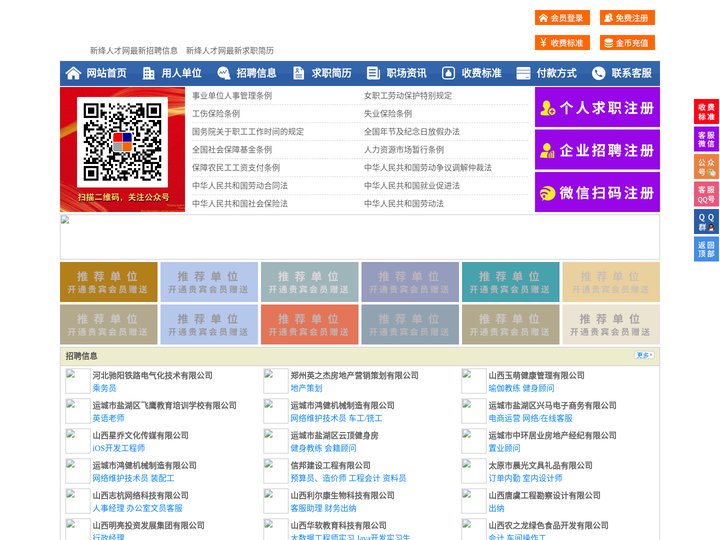Image resolution: width=720 pixels, height=540 pixels.
Task: Open the 山西利尔康生物科技有限公司 link
Action: 343,495
